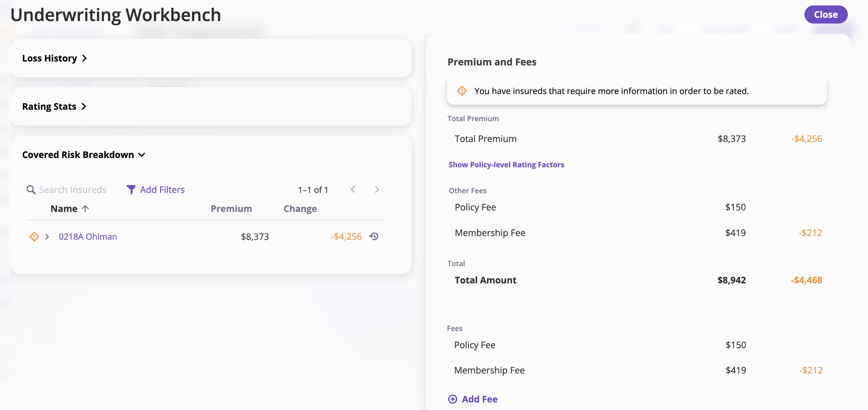Screen dimensions: 868x410
Task: Open the 0218A Ohlman insured link
Action: [88, 236]
